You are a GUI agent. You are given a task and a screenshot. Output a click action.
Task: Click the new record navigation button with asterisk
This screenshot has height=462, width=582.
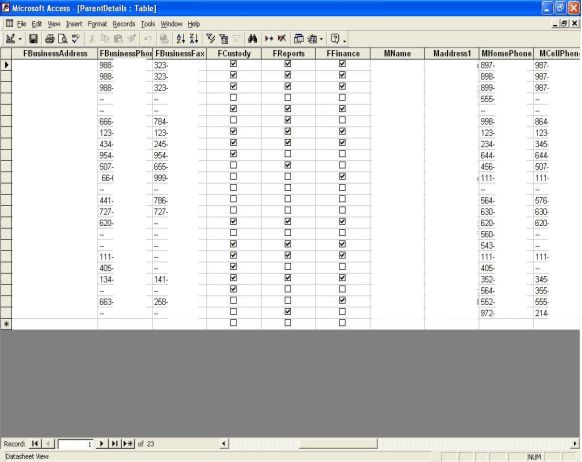(128, 443)
